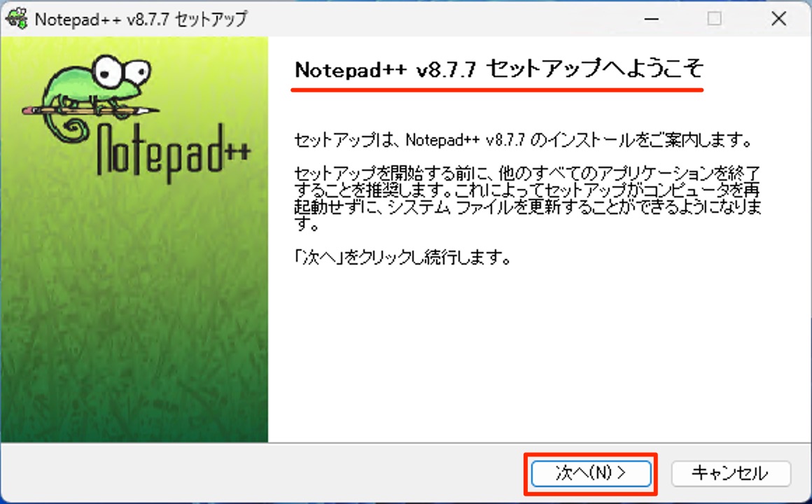Select the installer icon left of the window title
The height and width of the screenshot is (504, 812).
[15, 18]
